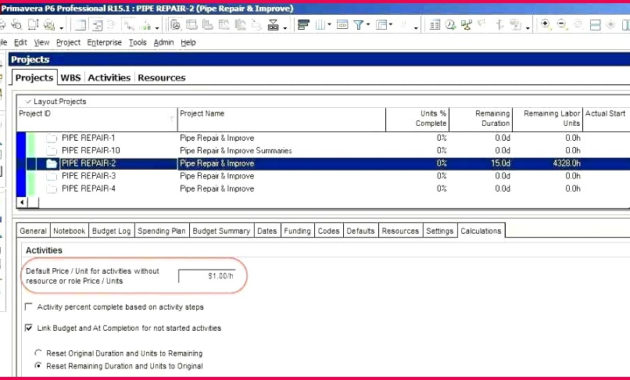The image size is (630, 380).
Task: Click the Filter funnel toolbar icon
Action: [358, 25]
